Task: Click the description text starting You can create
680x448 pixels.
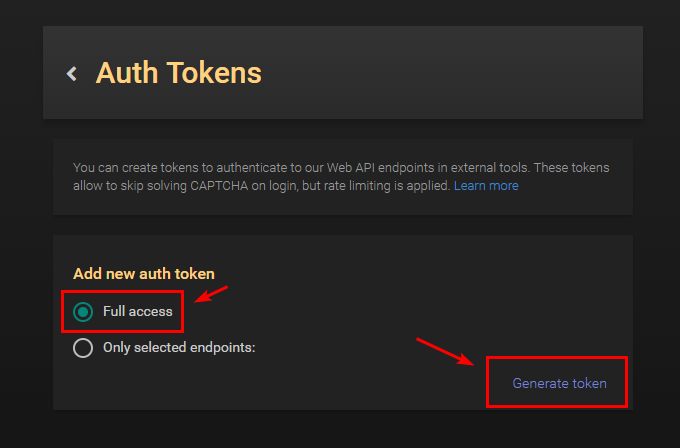Action: (x=120, y=167)
